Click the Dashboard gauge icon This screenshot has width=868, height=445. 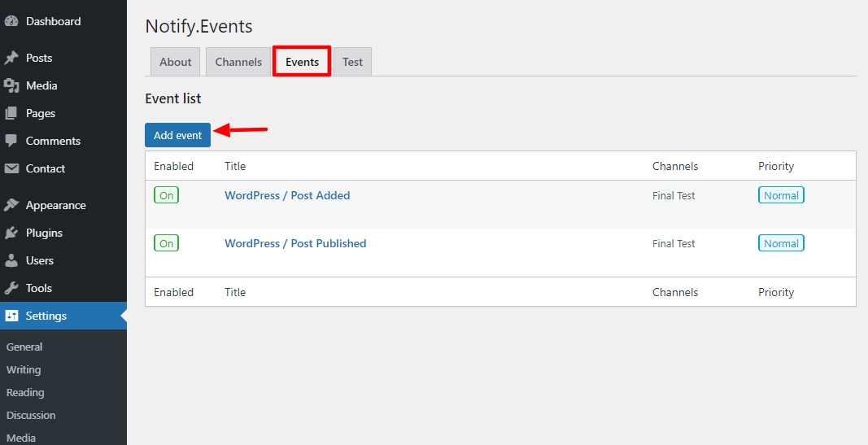[11, 22]
